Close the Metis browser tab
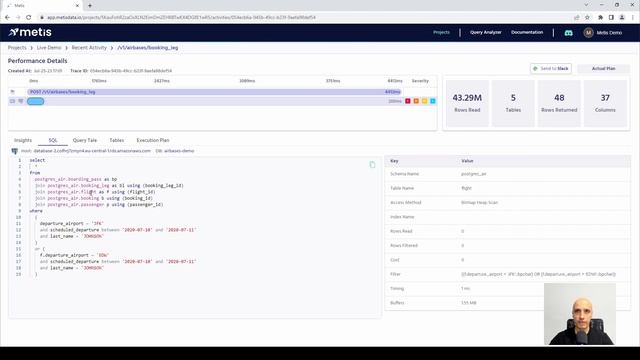 click(77, 6)
